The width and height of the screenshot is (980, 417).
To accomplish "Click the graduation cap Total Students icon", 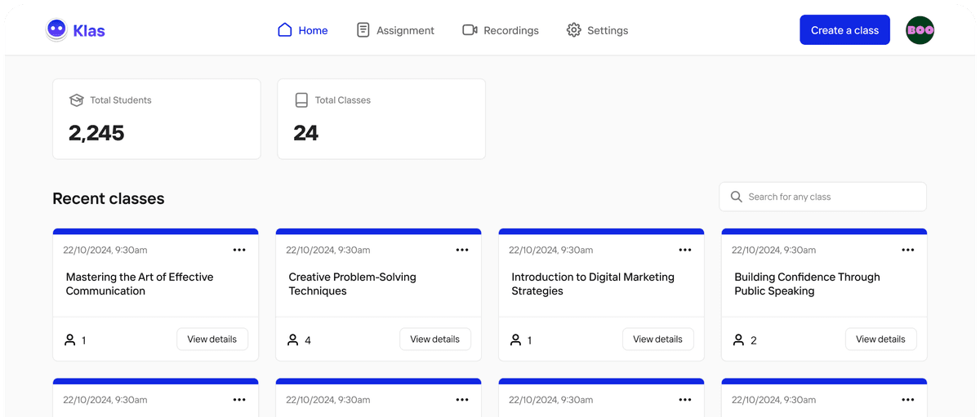I will (77, 100).
